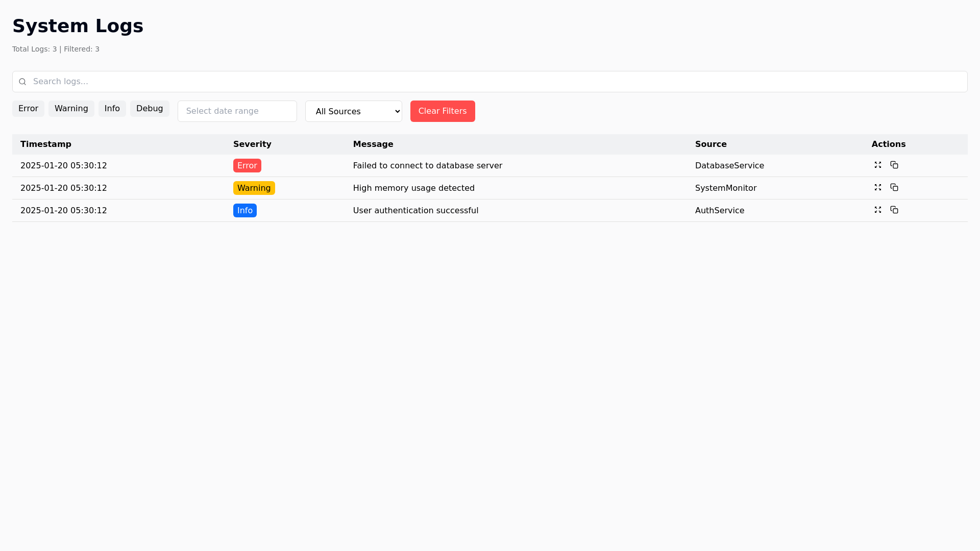980x551 pixels.
Task: Open the Select date range field
Action: 237,111
